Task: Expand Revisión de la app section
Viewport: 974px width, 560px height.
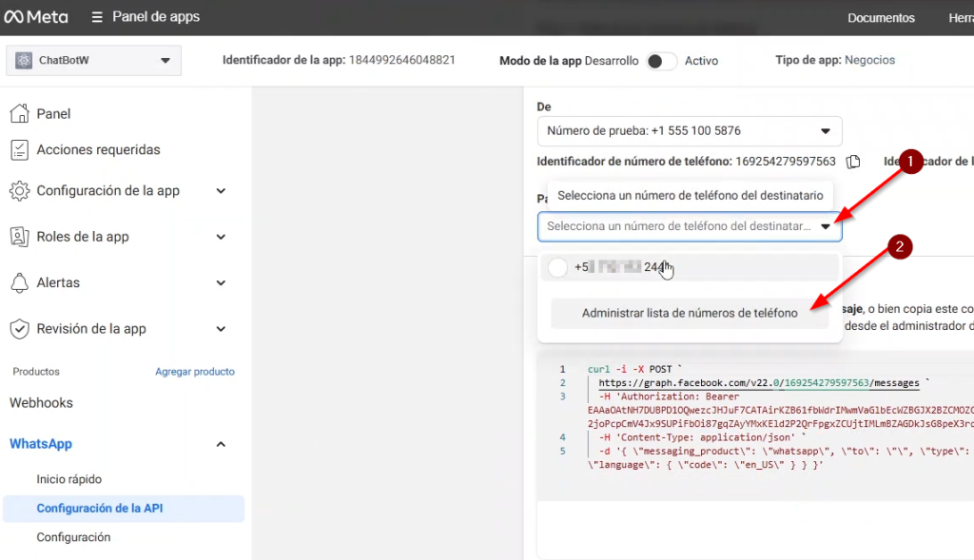Action: pyautogui.click(x=221, y=328)
